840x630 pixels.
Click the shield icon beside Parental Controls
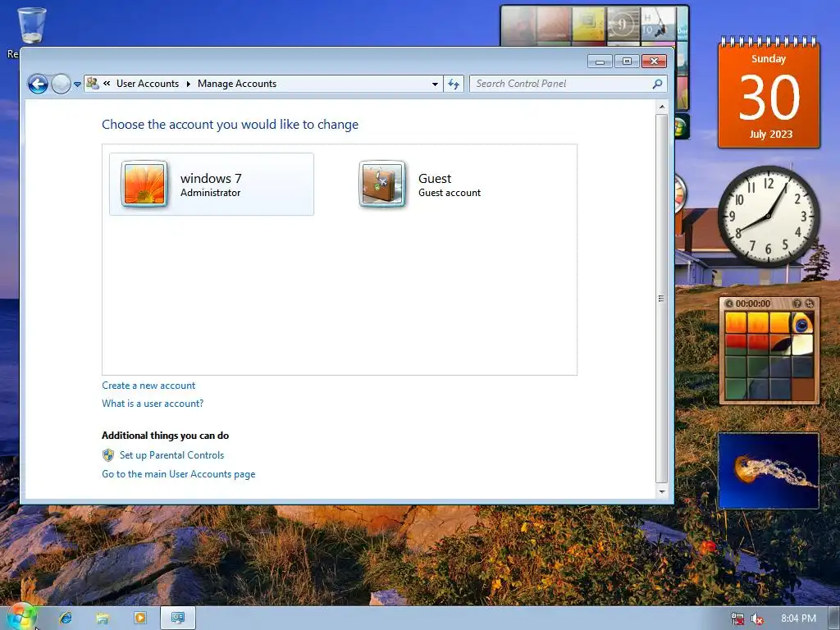108,454
